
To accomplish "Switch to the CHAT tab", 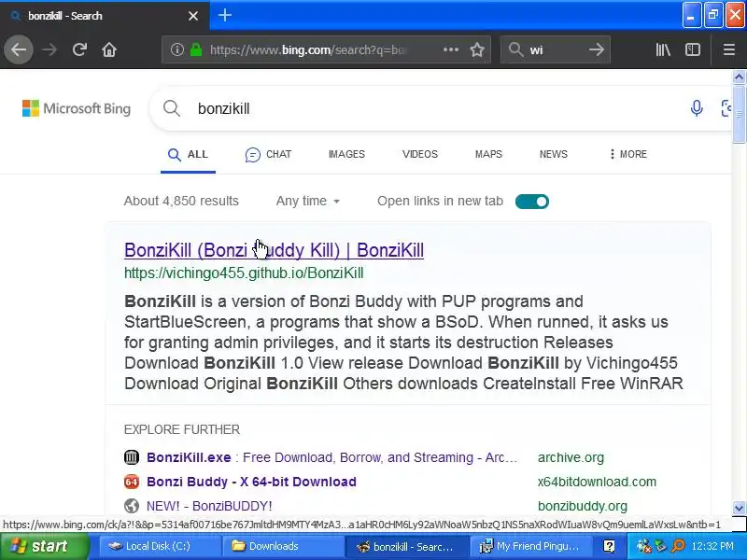I will (x=268, y=154).
